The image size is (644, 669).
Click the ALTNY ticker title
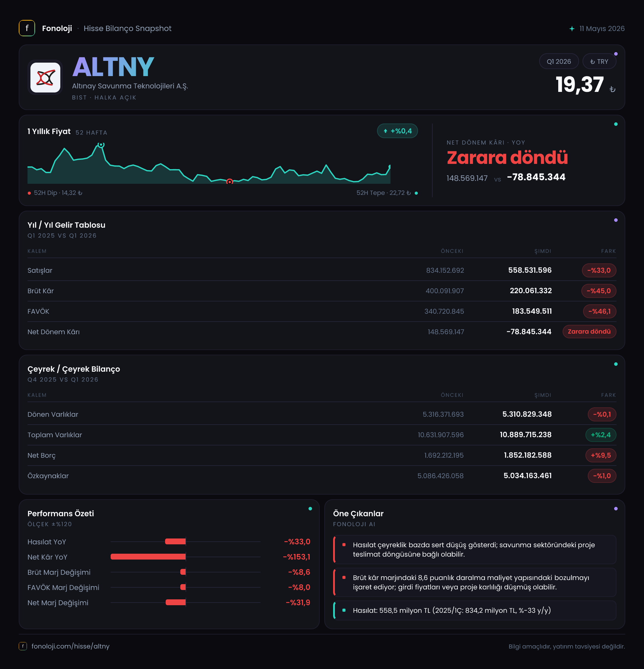[113, 67]
